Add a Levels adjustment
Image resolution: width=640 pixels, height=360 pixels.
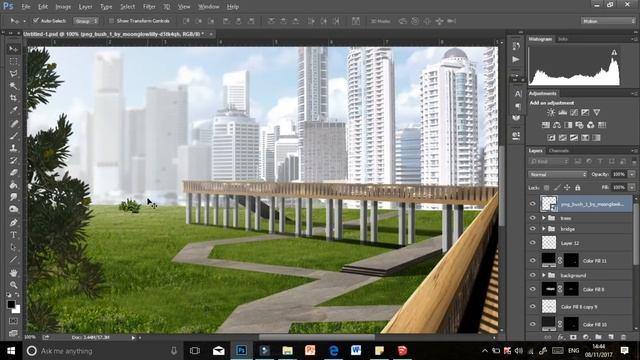click(x=562, y=112)
